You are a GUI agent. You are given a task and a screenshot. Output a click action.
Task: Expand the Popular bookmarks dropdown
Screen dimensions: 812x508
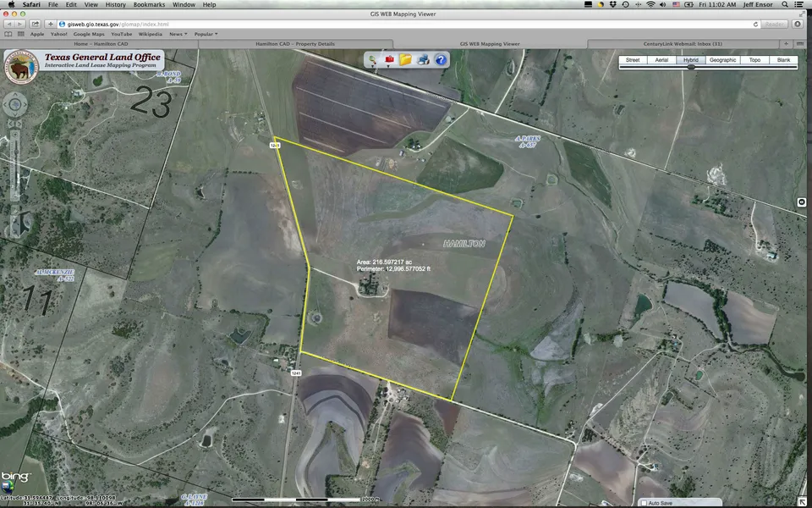(206, 34)
